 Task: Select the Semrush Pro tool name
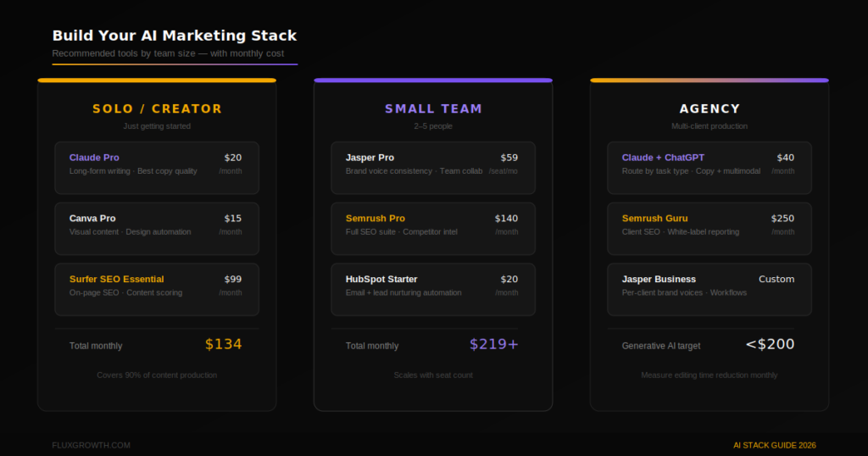click(x=376, y=219)
